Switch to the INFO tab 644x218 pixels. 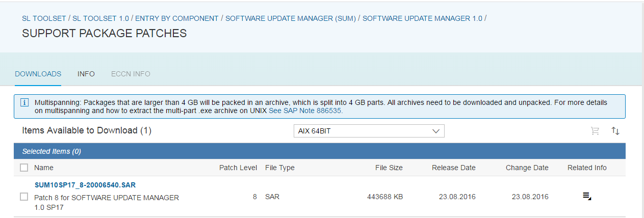click(x=86, y=74)
